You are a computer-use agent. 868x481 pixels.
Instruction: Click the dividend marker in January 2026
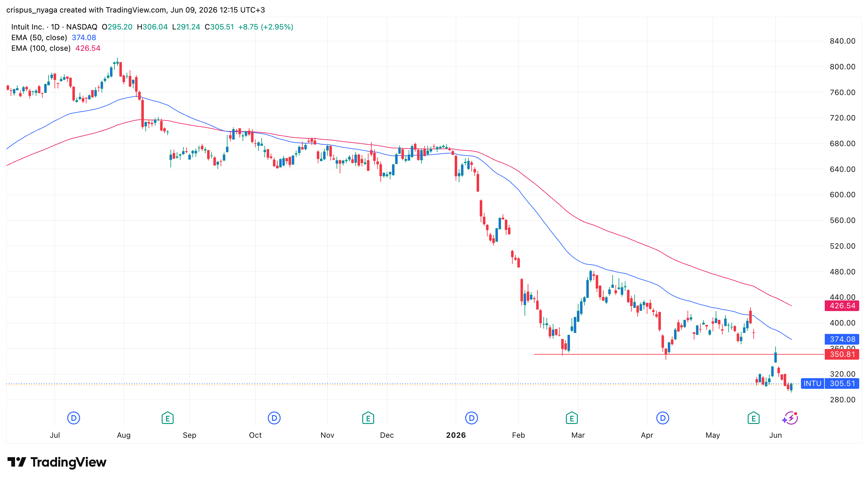tap(471, 418)
